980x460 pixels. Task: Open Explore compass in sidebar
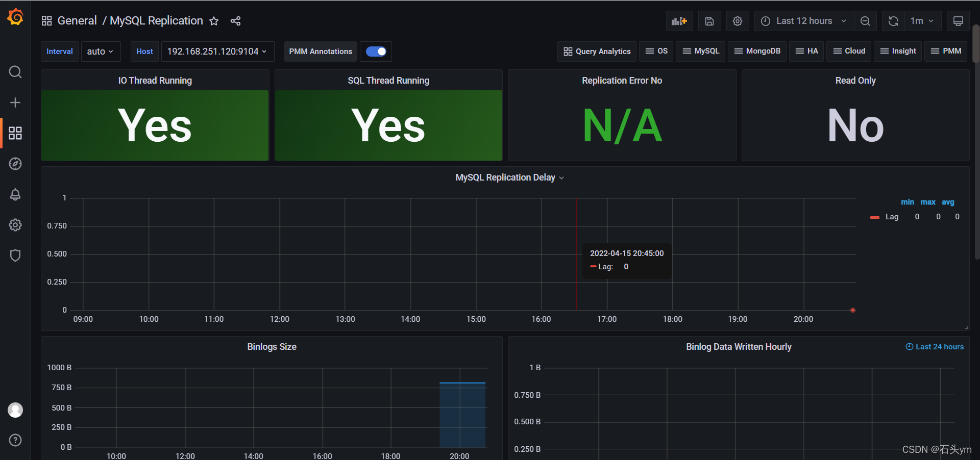15,164
